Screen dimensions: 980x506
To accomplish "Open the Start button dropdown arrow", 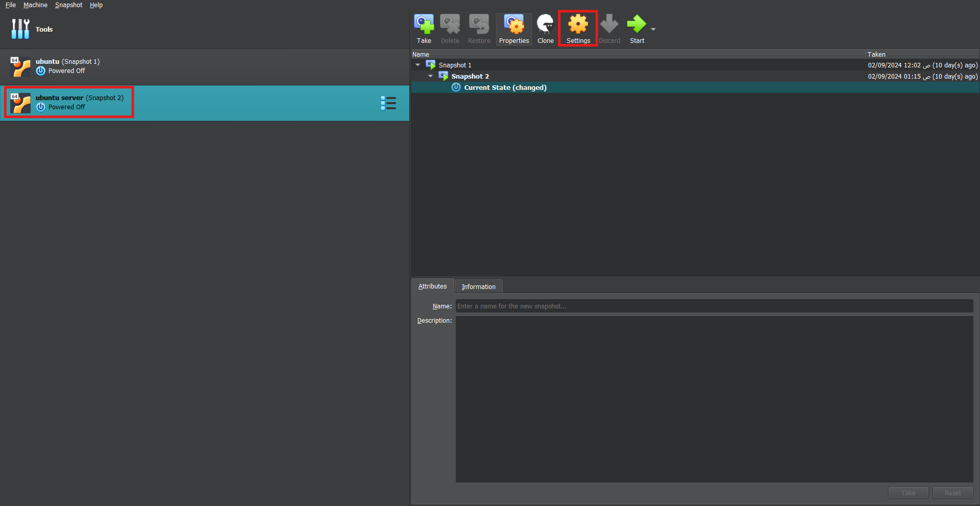I will (653, 29).
